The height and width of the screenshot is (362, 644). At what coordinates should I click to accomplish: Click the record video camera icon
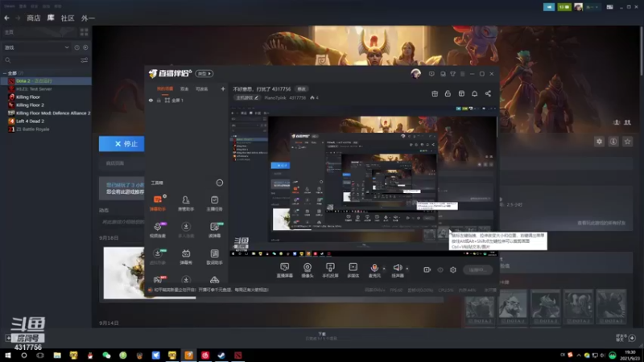click(x=427, y=269)
